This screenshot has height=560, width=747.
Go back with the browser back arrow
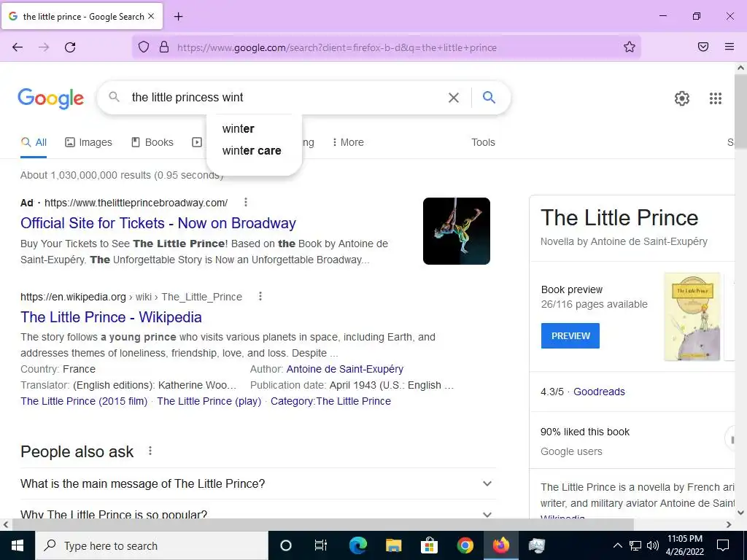tap(18, 47)
